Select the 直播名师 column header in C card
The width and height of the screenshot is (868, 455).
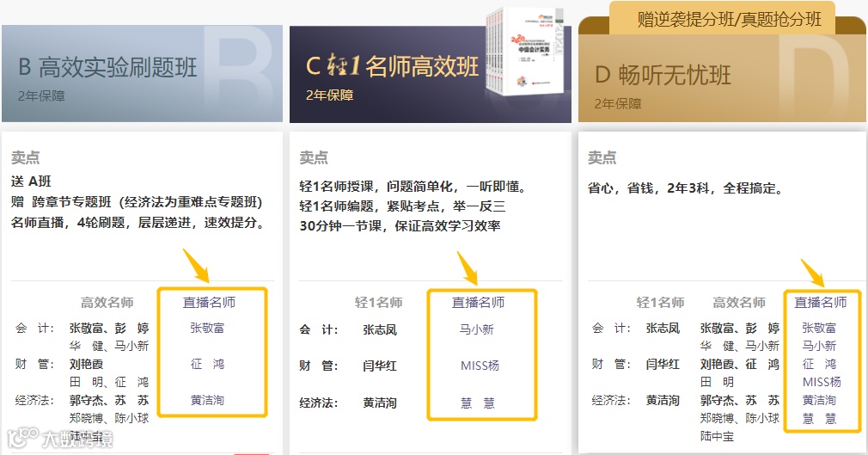tap(479, 303)
